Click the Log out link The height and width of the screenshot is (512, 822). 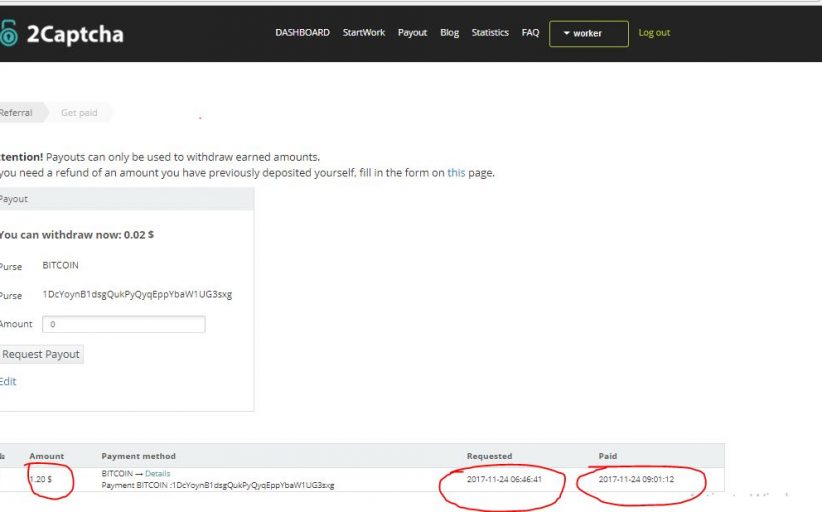pos(654,33)
